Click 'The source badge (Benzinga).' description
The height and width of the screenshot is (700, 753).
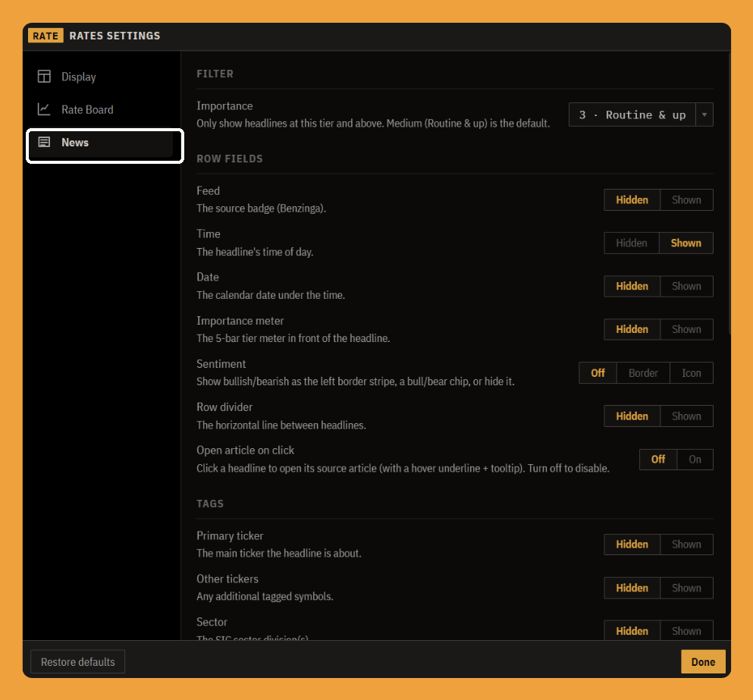[x=262, y=209]
